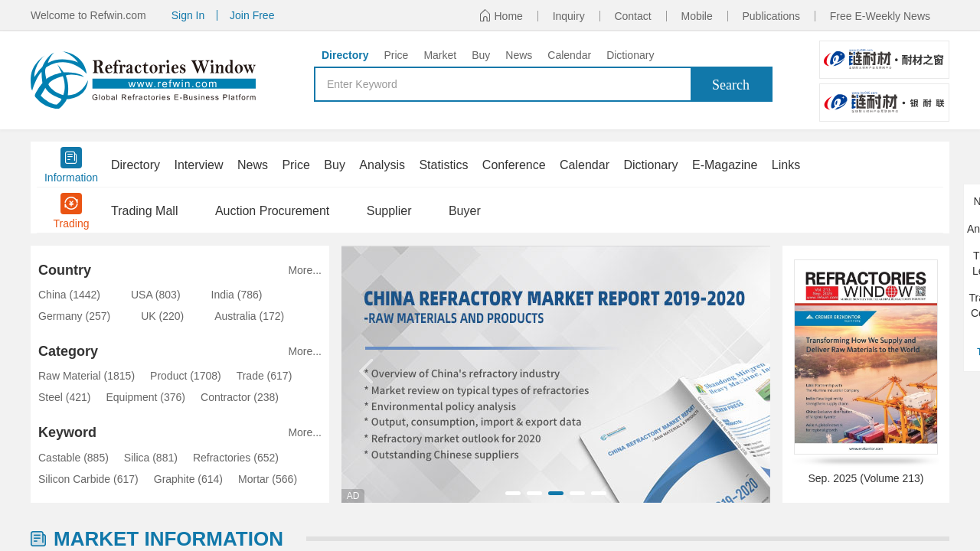Focus the Enter Keyword search field

pos(503,84)
